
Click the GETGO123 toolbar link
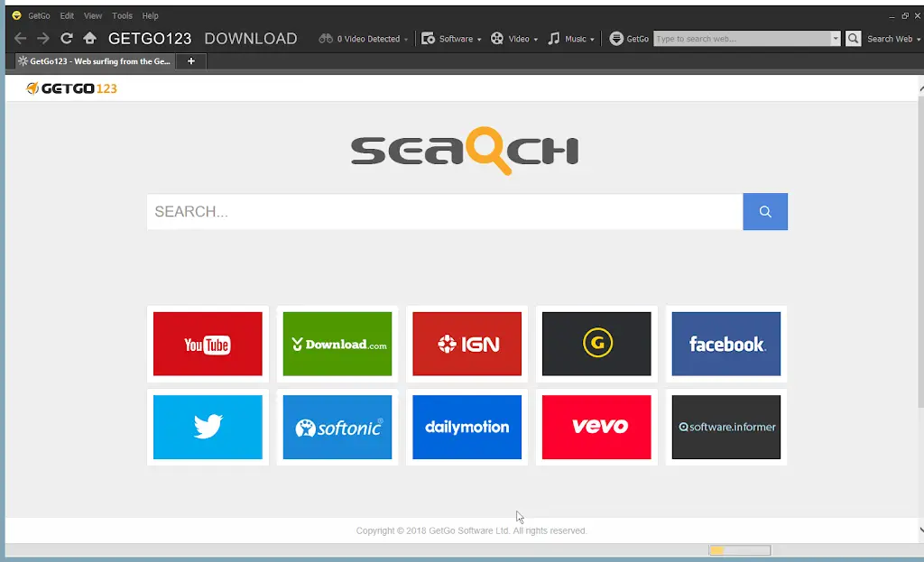(x=150, y=39)
